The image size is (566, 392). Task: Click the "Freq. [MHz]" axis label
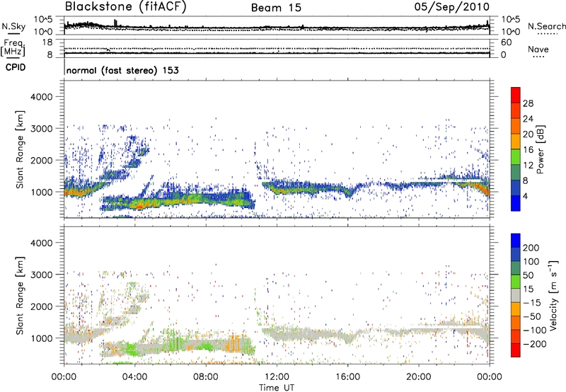[x=13, y=48]
